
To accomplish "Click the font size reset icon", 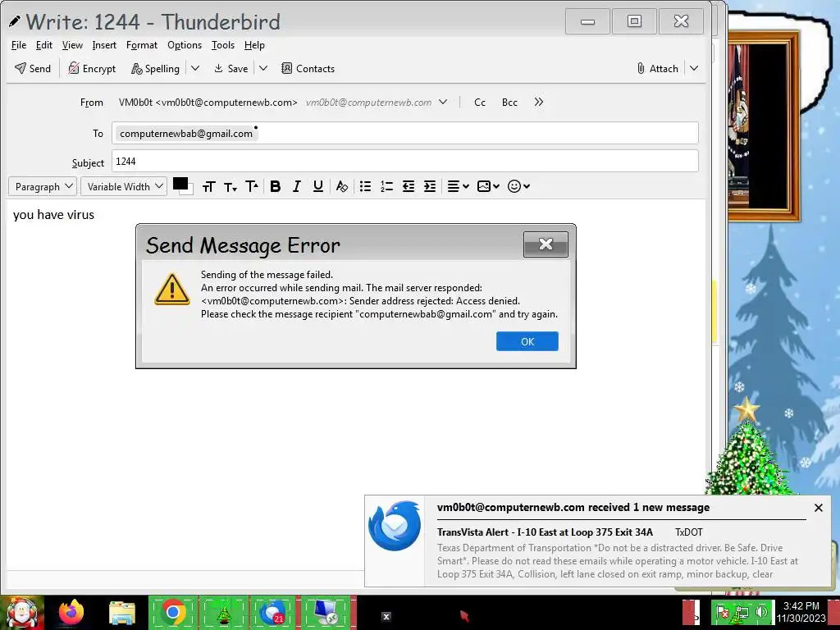I will click(209, 186).
